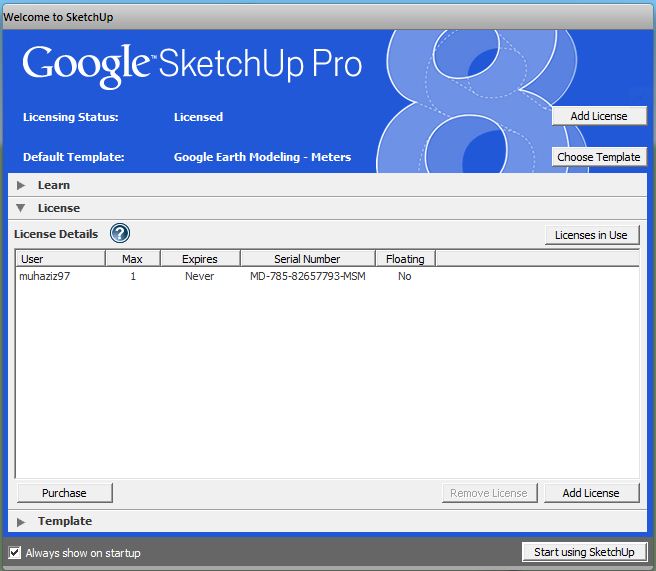Expand the Template section arrow

pyautogui.click(x=20, y=522)
